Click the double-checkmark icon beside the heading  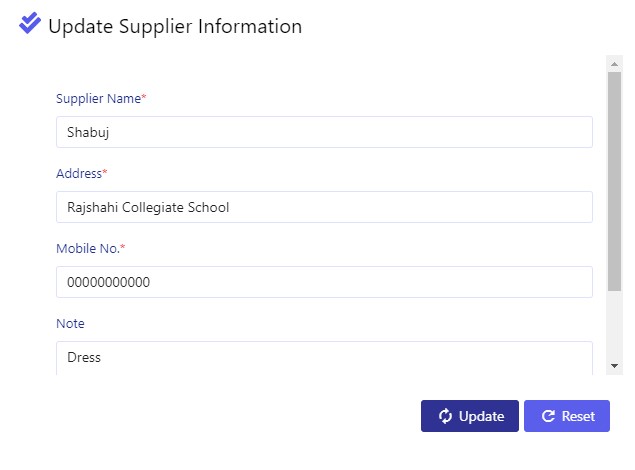click(x=30, y=23)
